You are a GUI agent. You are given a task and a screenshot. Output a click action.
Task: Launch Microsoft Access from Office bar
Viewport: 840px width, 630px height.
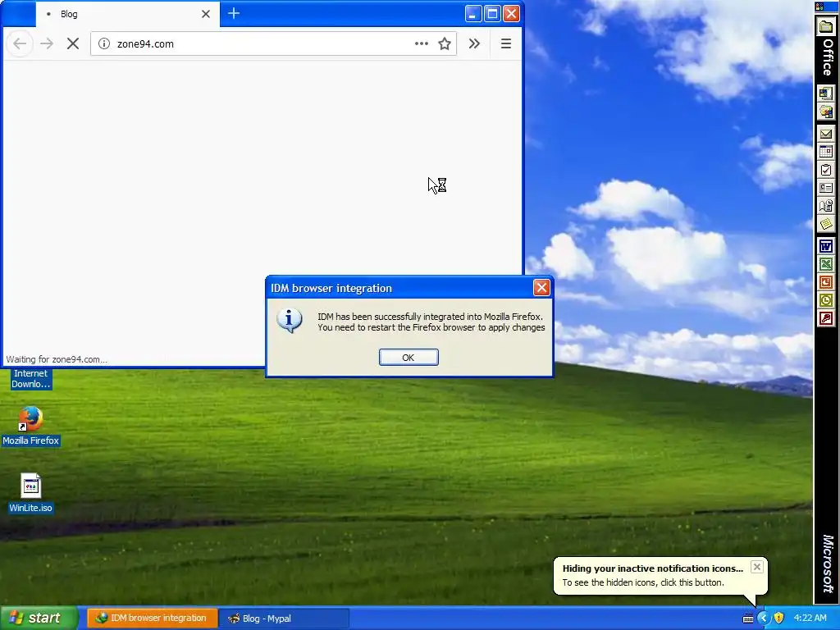point(826,318)
